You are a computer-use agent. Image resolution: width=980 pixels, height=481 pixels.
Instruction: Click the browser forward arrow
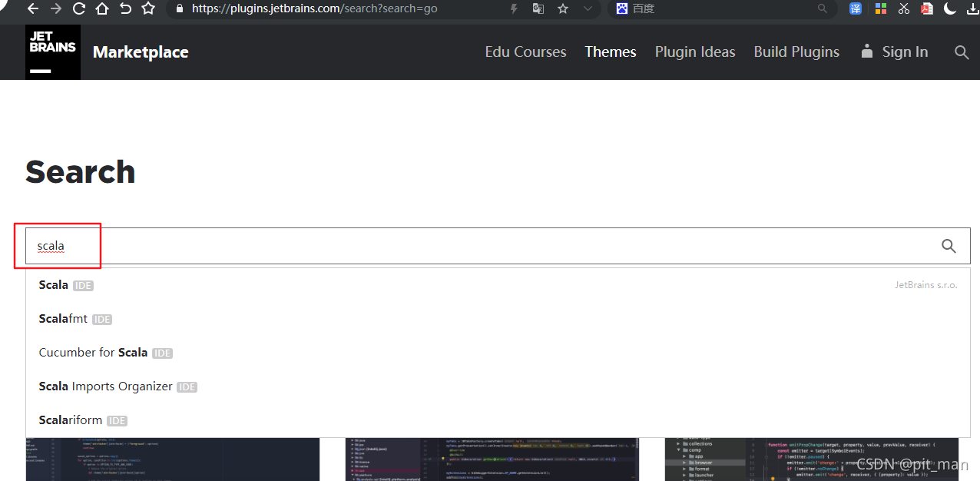55,9
